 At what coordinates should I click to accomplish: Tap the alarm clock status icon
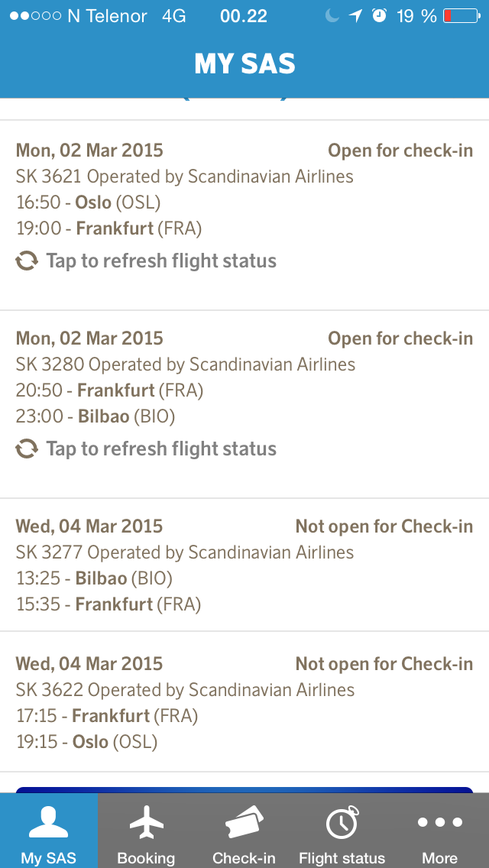pos(379,16)
